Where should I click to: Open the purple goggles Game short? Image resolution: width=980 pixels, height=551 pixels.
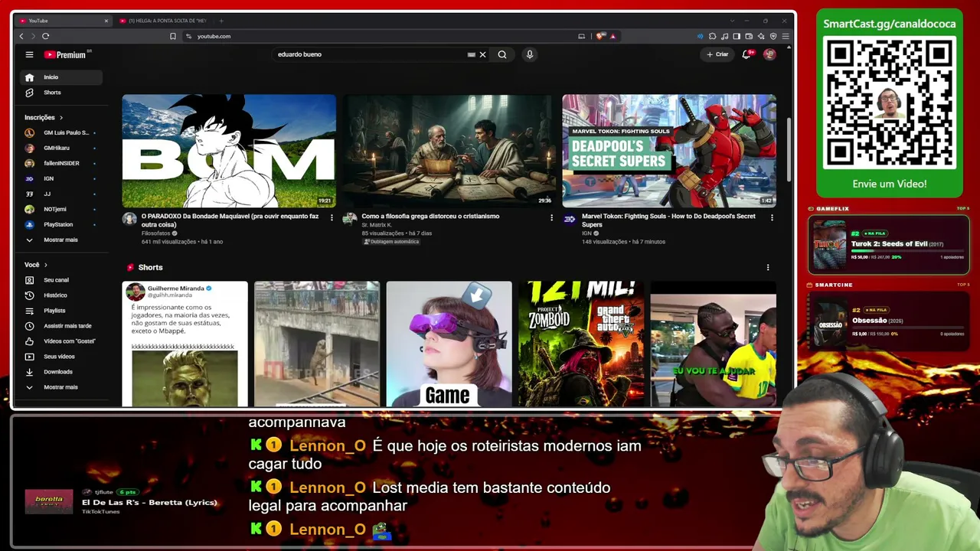coord(449,344)
